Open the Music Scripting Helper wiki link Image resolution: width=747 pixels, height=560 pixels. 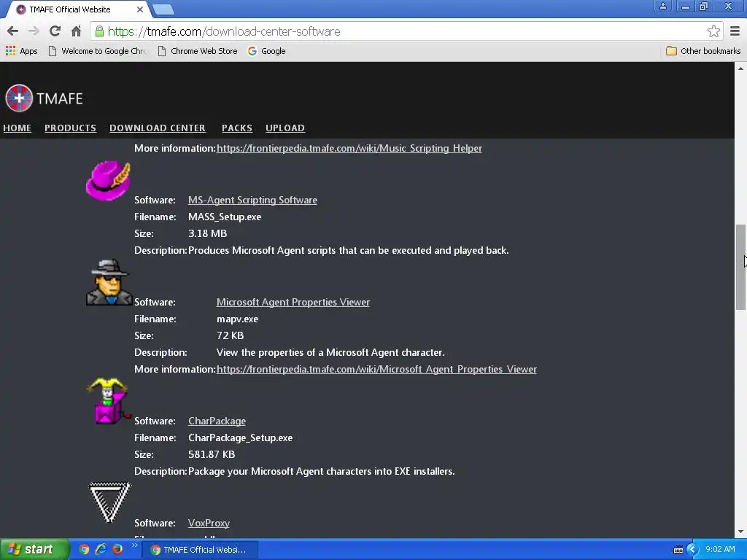click(349, 148)
